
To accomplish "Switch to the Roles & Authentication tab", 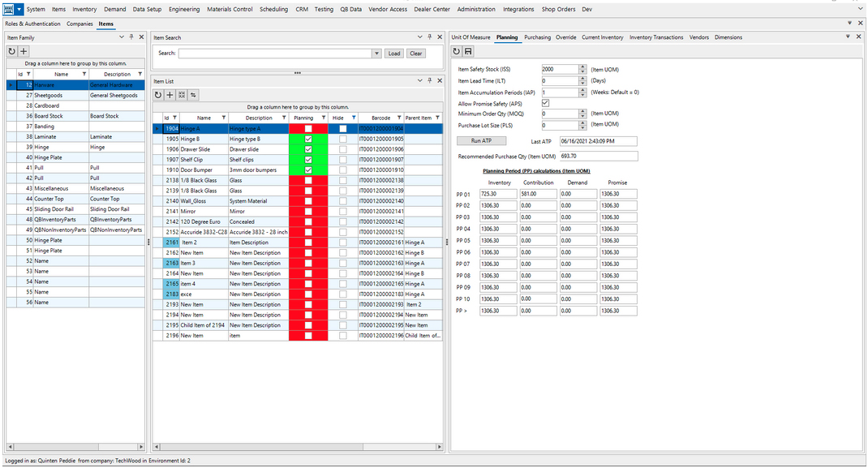I will point(32,24).
